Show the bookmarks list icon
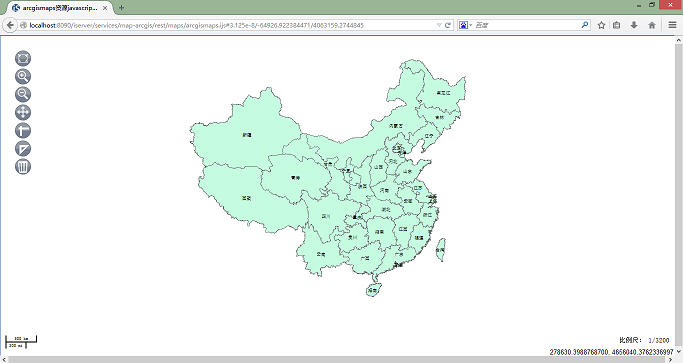The height and width of the screenshot is (363, 683). coord(616,25)
